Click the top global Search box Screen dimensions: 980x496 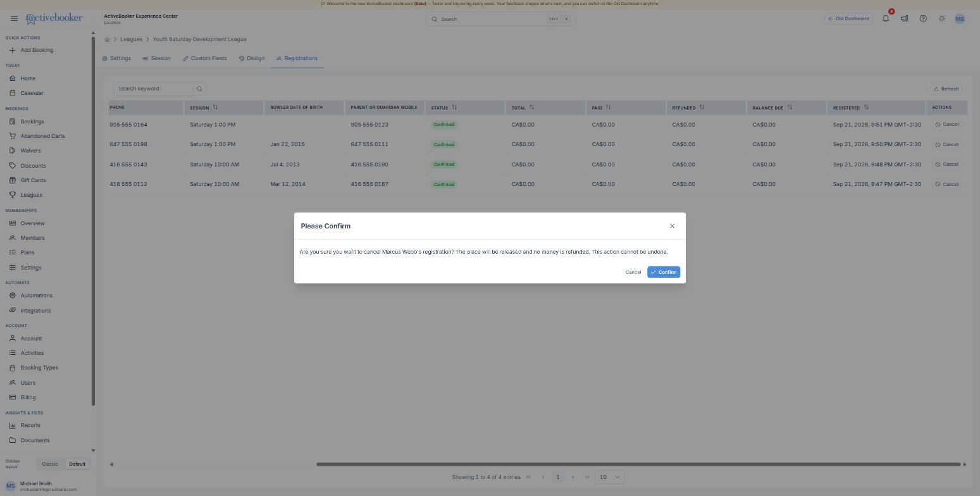coord(500,19)
